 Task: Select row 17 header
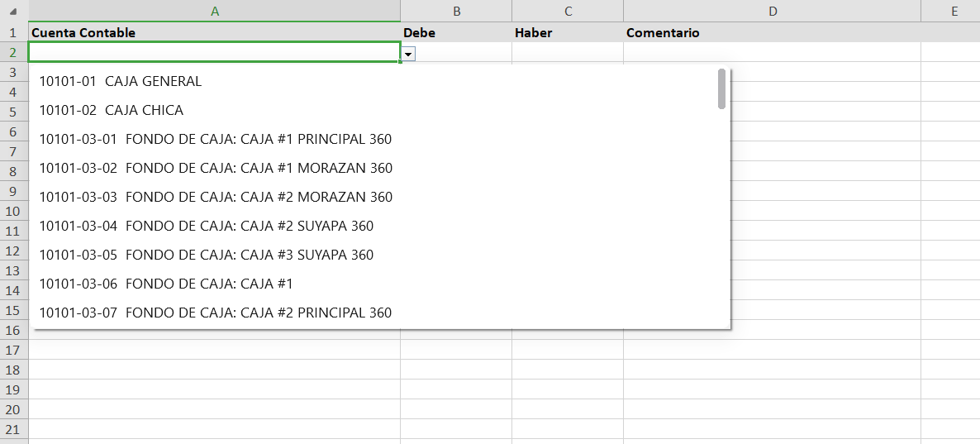(x=14, y=350)
